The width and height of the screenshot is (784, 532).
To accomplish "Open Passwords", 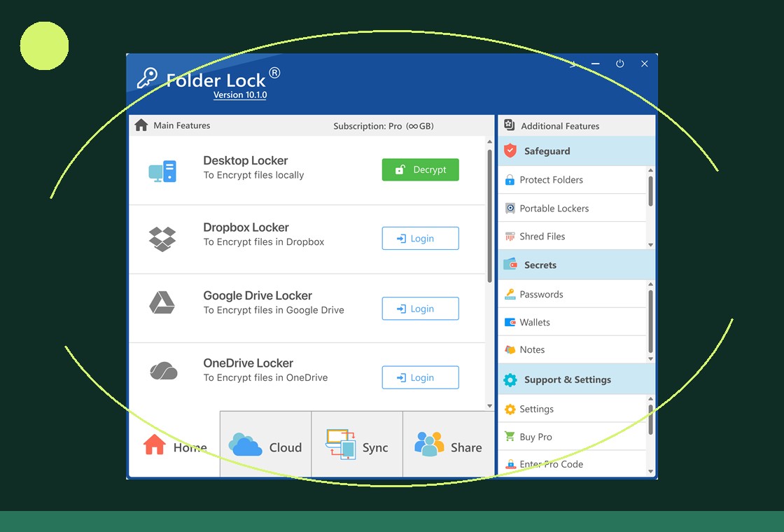I will (x=573, y=294).
